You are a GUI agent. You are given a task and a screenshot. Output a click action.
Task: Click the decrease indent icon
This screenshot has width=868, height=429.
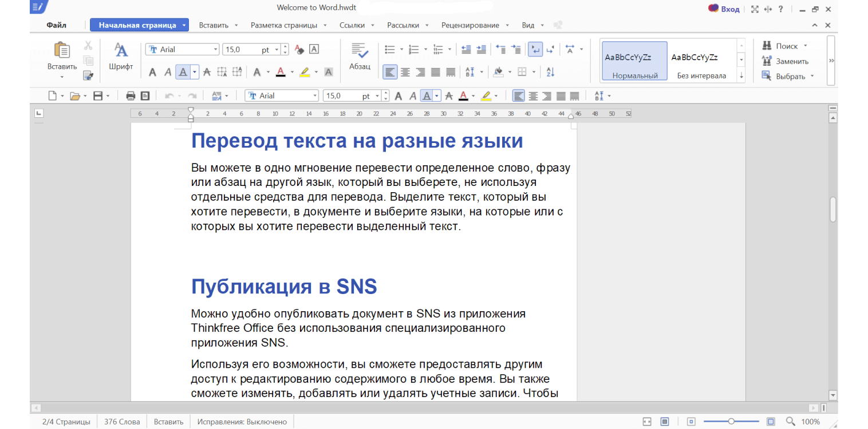tap(466, 50)
